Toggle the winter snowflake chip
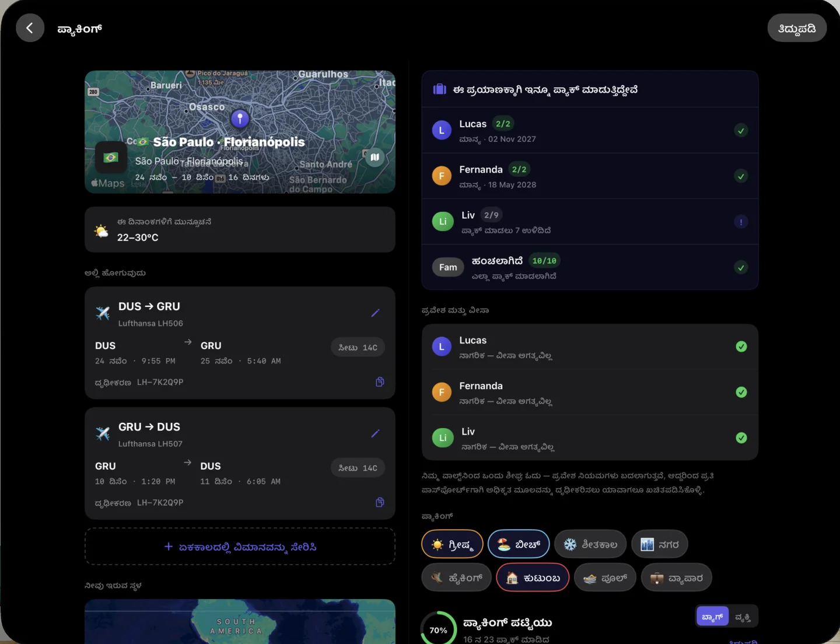This screenshot has height=644, width=840. [590, 544]
